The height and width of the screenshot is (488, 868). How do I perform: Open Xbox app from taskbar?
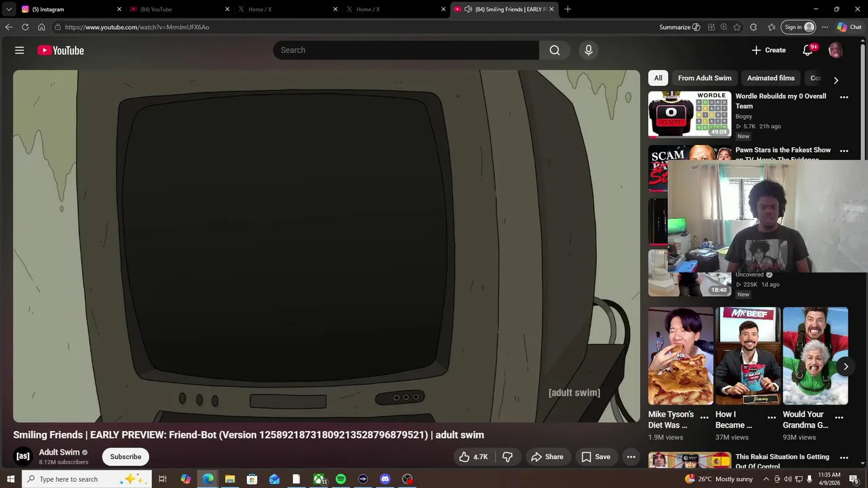pos(319,479)
